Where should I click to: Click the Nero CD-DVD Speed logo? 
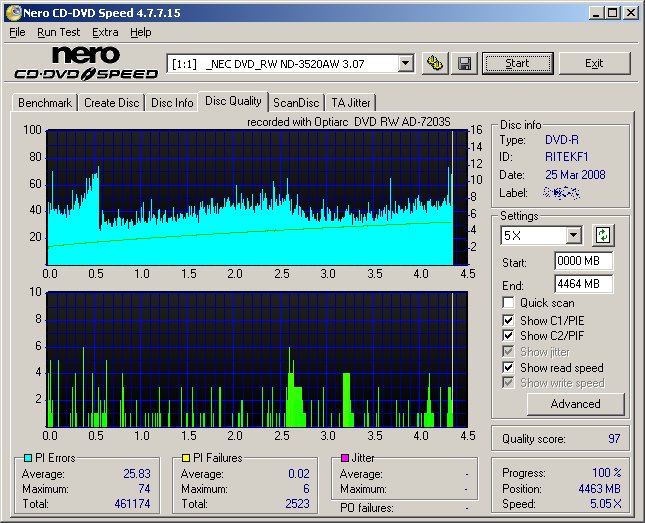tap(86, 63)
